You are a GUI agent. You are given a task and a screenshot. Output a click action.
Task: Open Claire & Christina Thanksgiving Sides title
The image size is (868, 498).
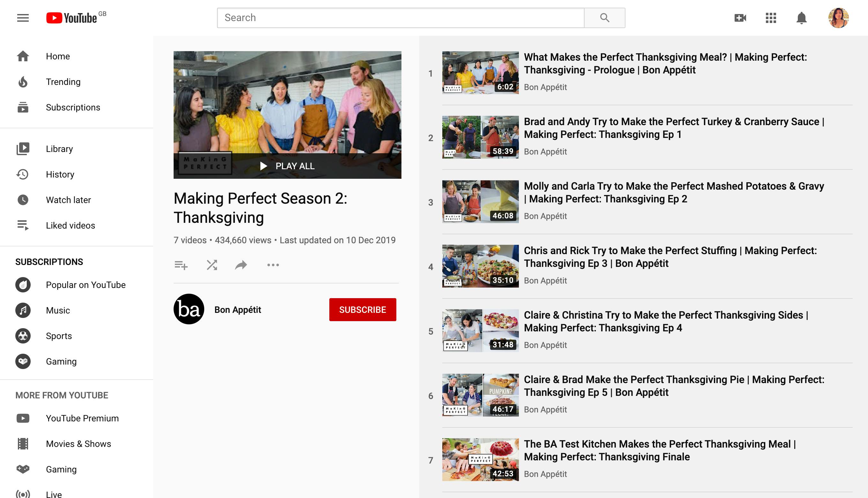click(x=666, y=321)
